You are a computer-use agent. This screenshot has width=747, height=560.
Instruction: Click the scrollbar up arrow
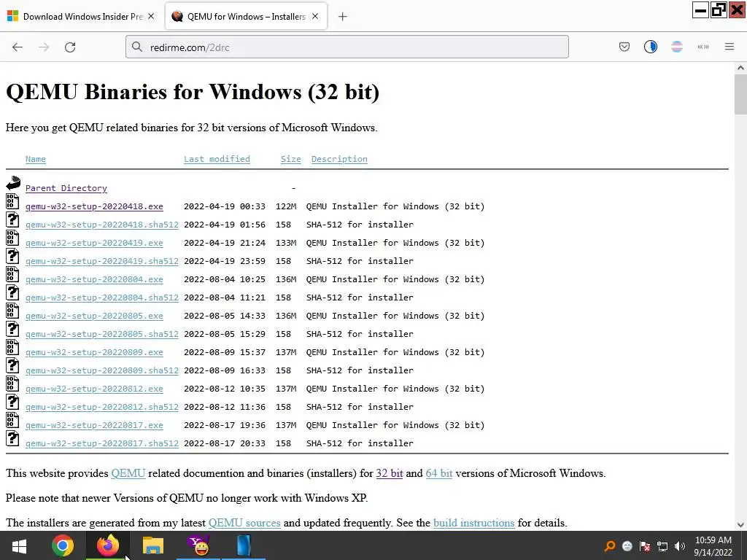740,68
